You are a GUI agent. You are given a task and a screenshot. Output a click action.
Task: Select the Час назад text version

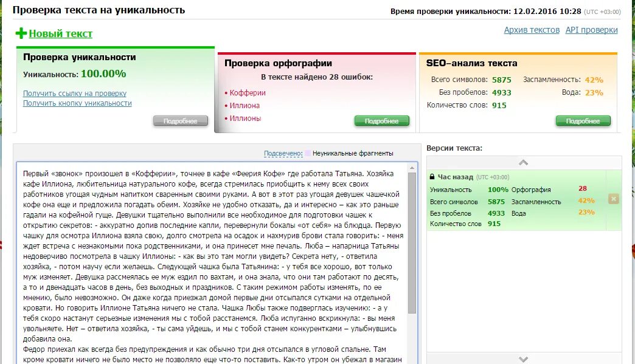[x=516, y=200]
